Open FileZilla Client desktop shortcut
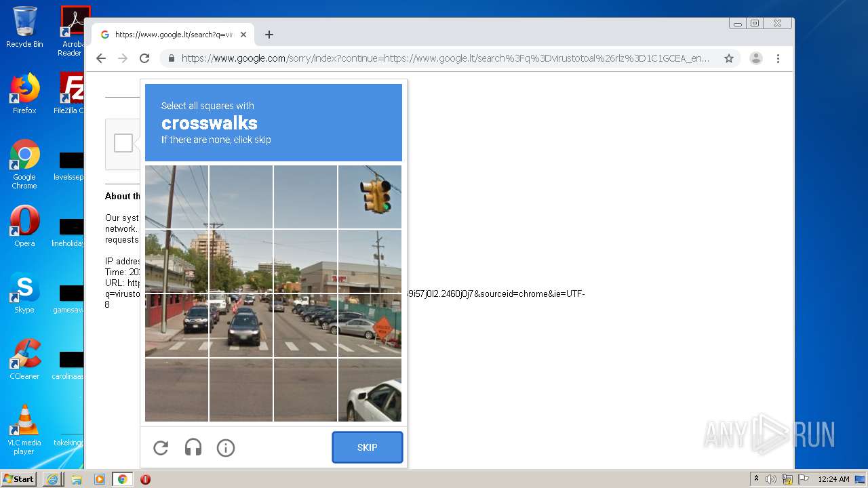Viewport: 868px width, 488px height. click(x=69, y=94)
